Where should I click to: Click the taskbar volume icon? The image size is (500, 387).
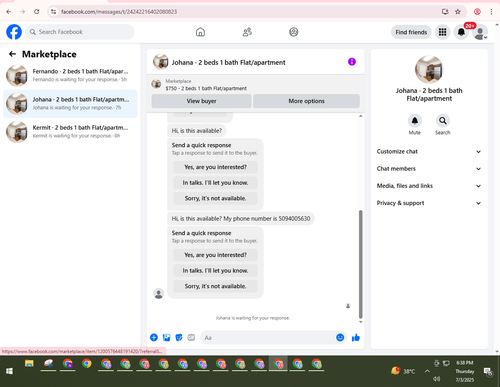coord(436,379)
